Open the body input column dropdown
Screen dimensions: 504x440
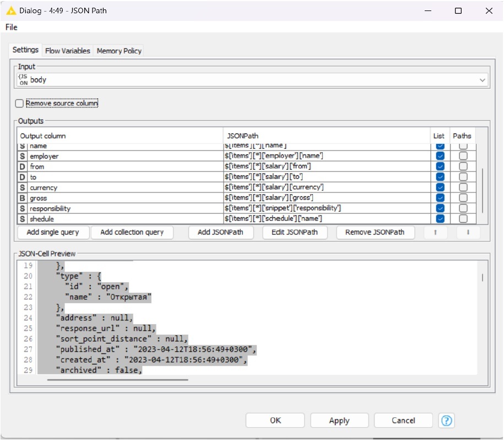click(483, 80)
